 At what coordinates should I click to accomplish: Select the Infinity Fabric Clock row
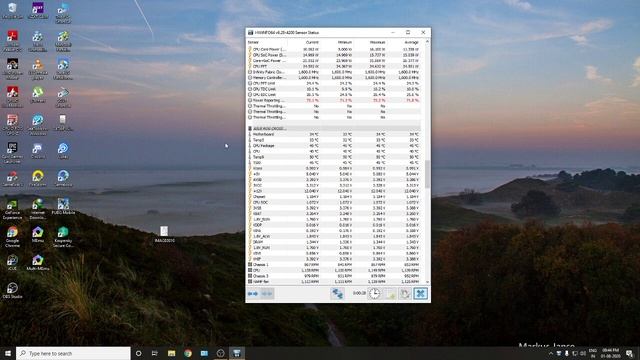pyautogui.click(x=333, y=72)
